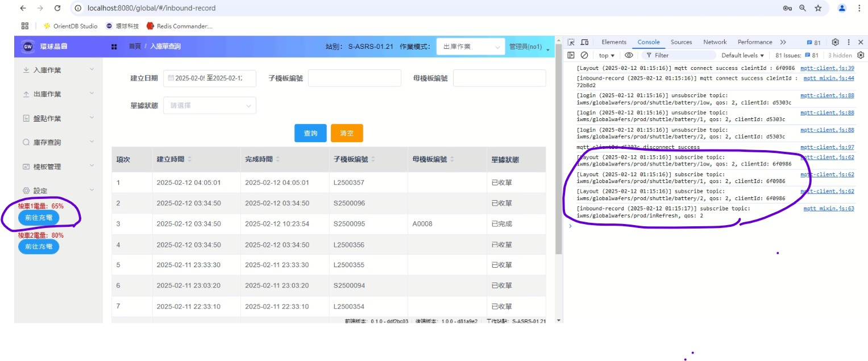Click the 子棧板編號 input field
The height and width of the screenshot is (361, 868).
click(x=354, y=78)
